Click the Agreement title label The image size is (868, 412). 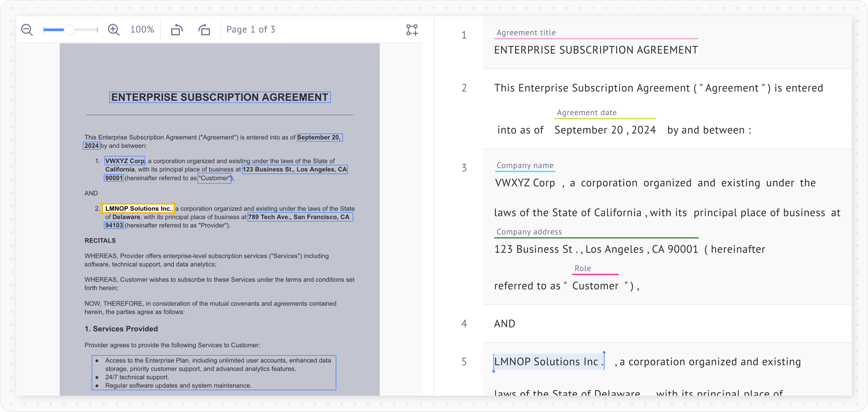coord(526,33)
